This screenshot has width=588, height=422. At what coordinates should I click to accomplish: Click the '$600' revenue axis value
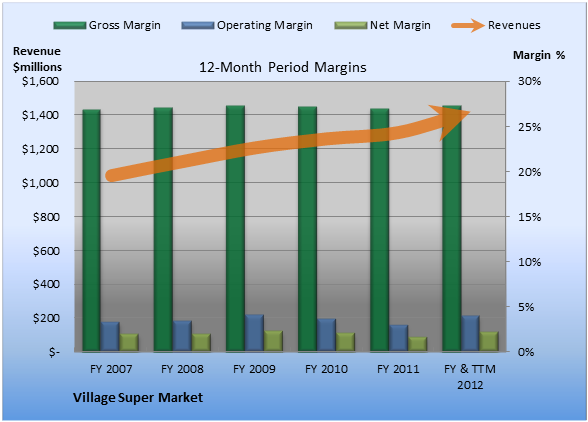coord(46,251)
